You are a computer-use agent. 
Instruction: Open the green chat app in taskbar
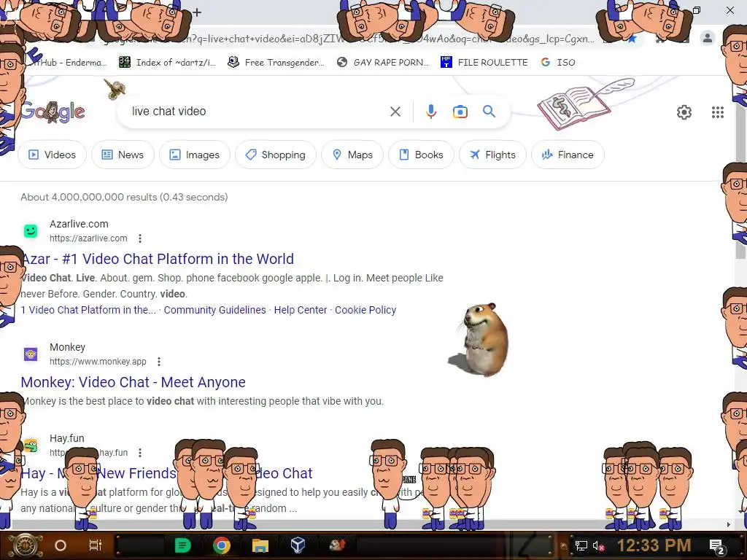pyautogui.click(x=182, y=545)
